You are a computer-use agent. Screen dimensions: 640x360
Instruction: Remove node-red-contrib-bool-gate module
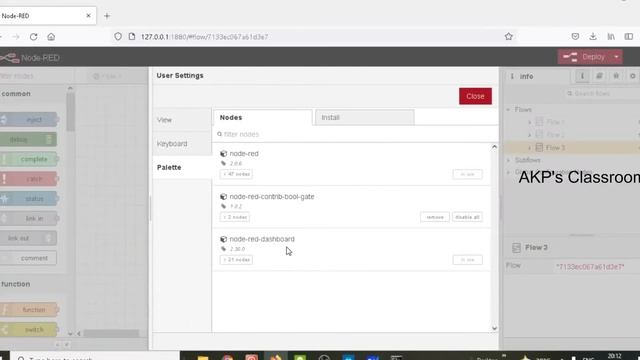(435, 217)
